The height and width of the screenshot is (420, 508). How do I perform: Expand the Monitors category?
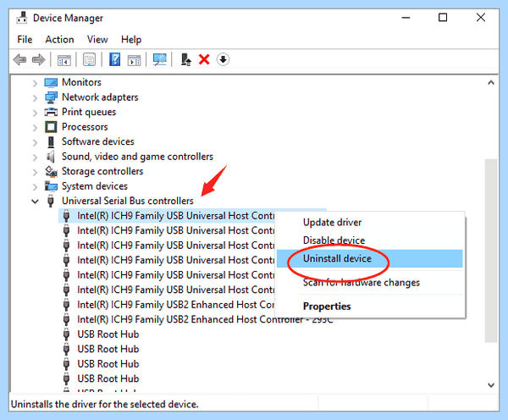click(x=35, y=83)
